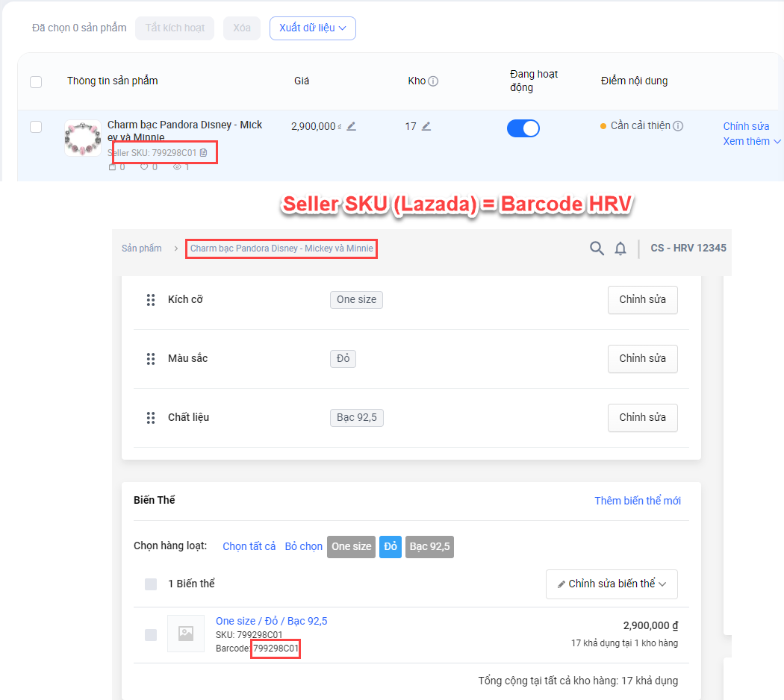784x700 pixels.
Task: Toggle off the Đang hoạt động switch
Action: click(523, 128)
